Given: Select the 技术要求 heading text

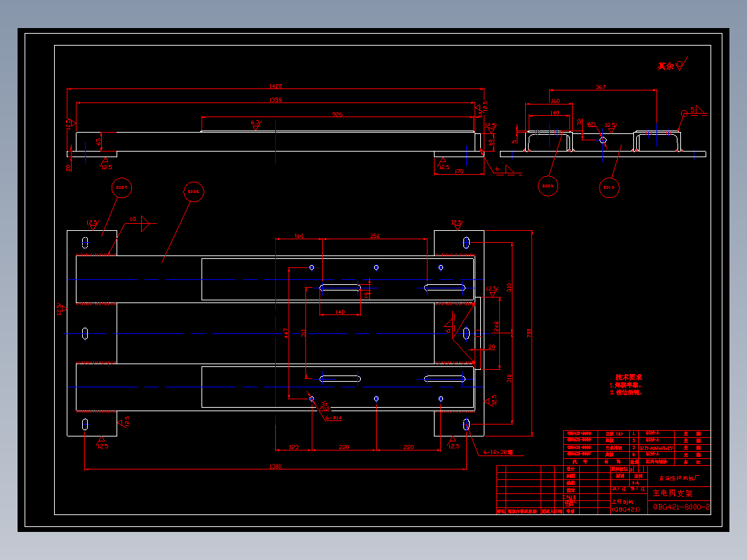Looking at the screenshot, I should point(628,377).
